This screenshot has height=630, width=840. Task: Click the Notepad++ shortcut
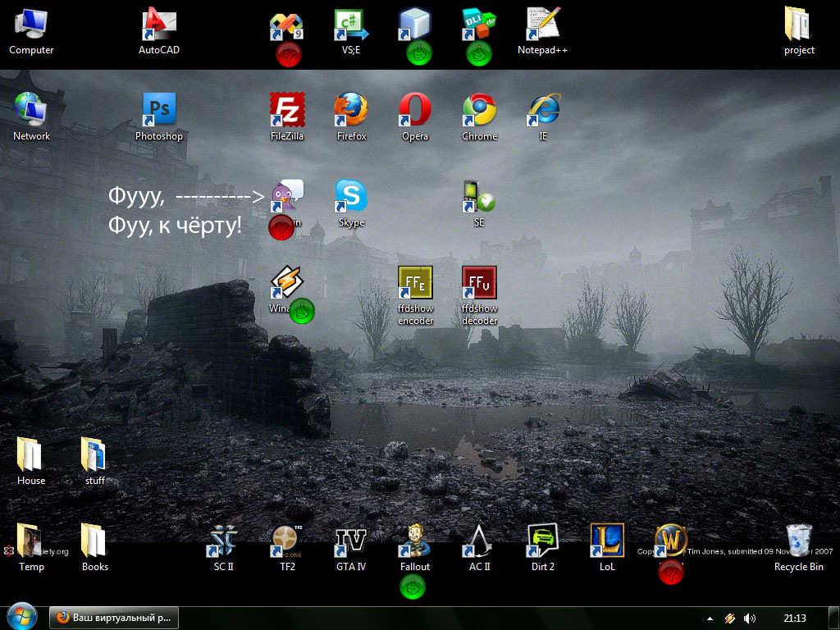coord(542,25)
